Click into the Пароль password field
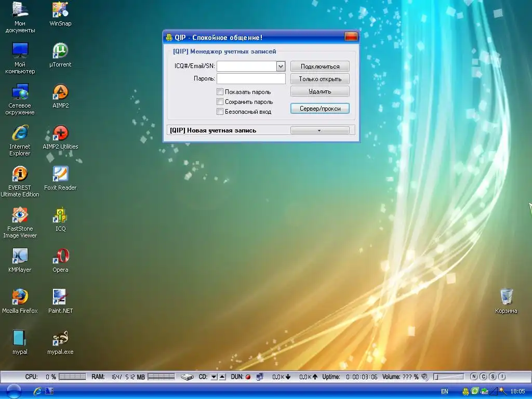The width and height of the screenshot is (532, 399). pos(251,79)
